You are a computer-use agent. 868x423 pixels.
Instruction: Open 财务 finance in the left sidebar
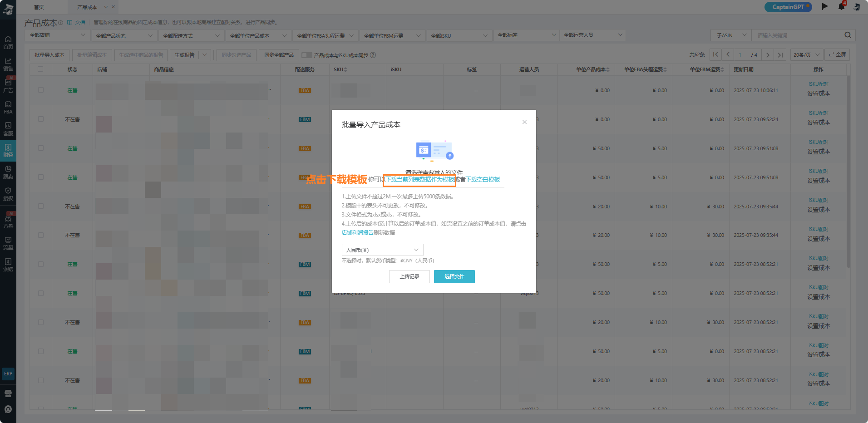click(8, 151)
